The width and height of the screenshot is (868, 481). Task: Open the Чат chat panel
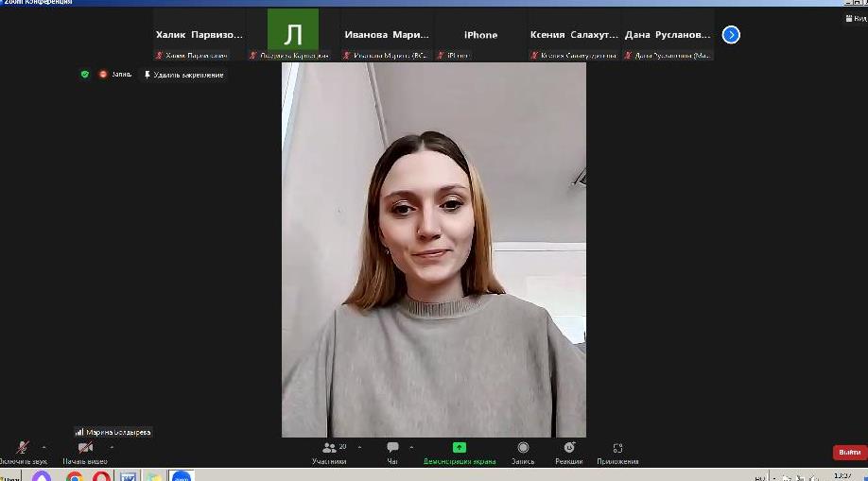392,448
